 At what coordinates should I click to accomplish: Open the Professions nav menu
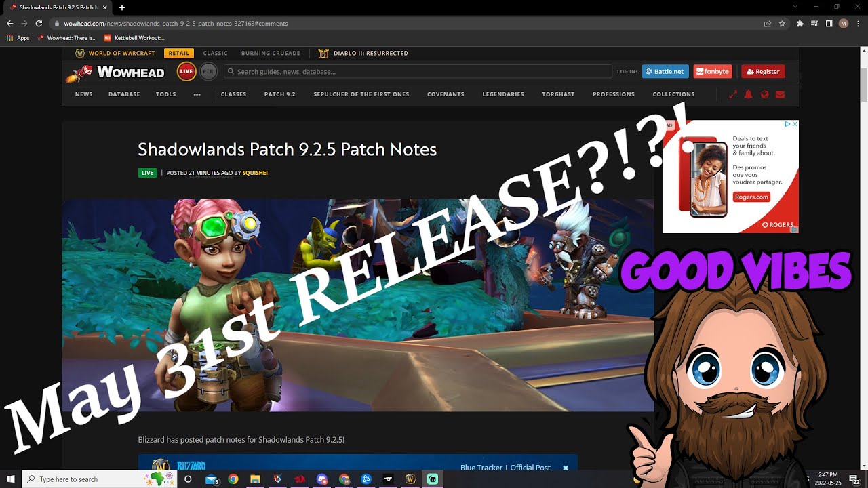614,94
